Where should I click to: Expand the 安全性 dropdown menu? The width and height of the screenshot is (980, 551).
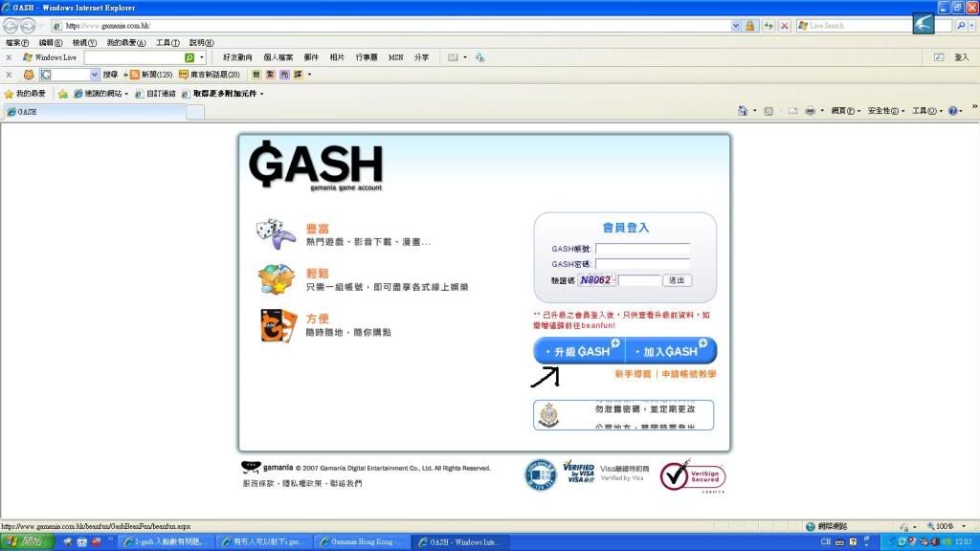coord(884,111)
